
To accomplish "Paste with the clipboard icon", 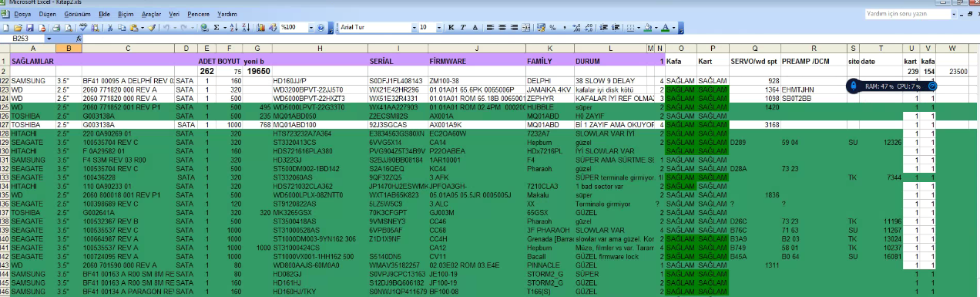I will [133, 27].
